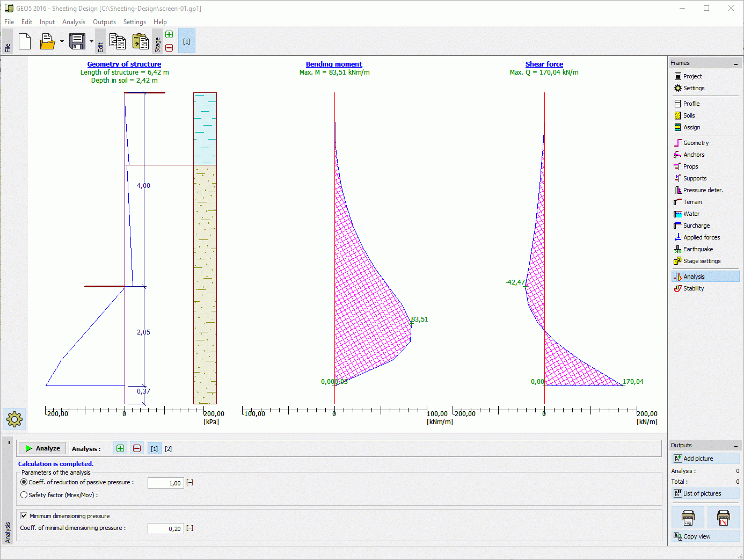Image resolution: width=744 pixels, height=560 pixels.
Task: Select the Safety factor (Mres/Mov) option
Action: pyautogui.click(x=24, y=495)
